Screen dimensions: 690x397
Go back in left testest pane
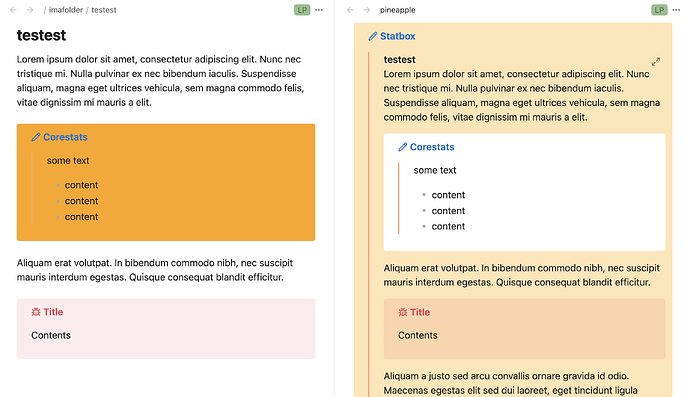(x=13, y=10)
